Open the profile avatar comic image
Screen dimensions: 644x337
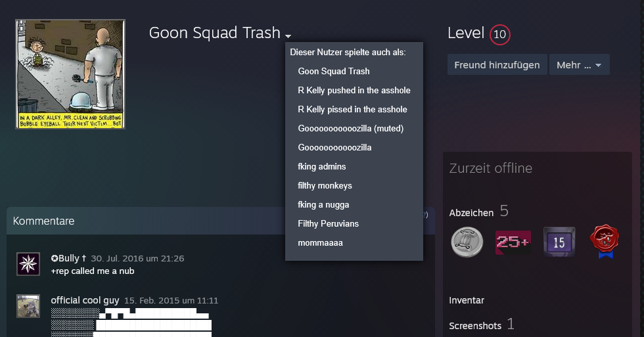[x=70, y=74]
